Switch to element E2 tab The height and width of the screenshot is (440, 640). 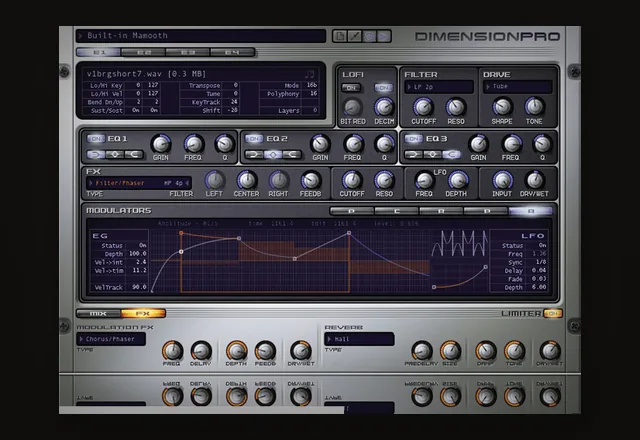point(143,52)
